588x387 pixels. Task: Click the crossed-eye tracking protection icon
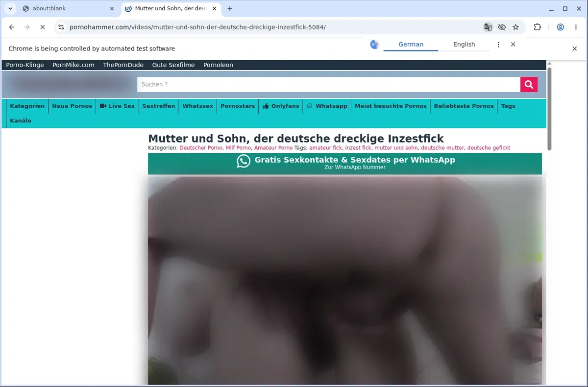(502, 27)
